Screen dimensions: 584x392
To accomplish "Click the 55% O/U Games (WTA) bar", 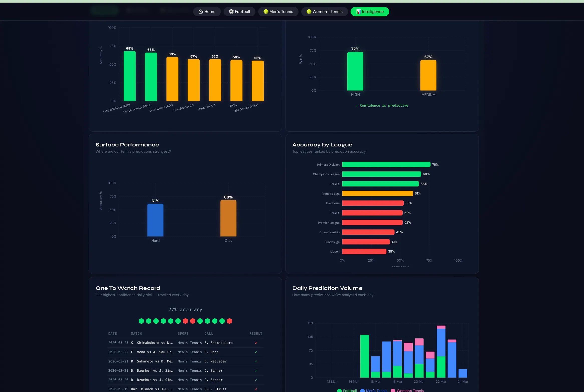I will 258,81.
